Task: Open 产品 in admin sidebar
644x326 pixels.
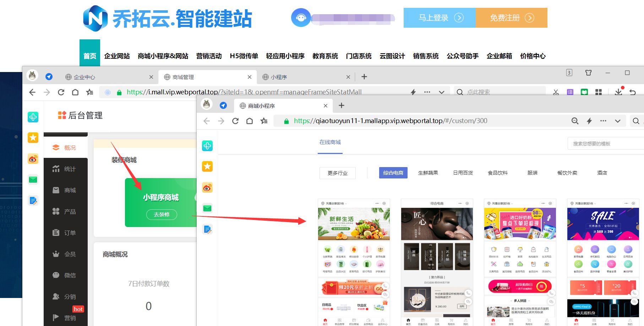Action: (x=66, y=211)
